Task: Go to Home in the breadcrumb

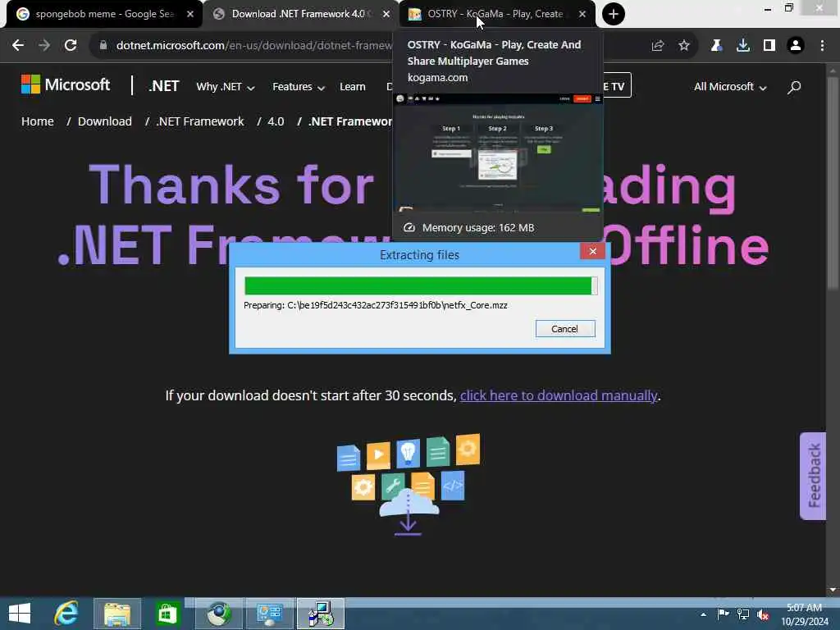Action: 38,121
